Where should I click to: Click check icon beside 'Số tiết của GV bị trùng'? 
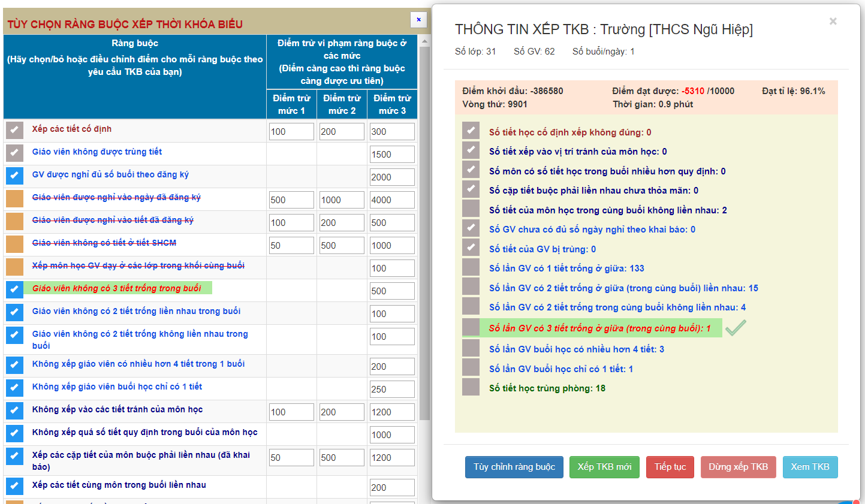coord(471,248)
